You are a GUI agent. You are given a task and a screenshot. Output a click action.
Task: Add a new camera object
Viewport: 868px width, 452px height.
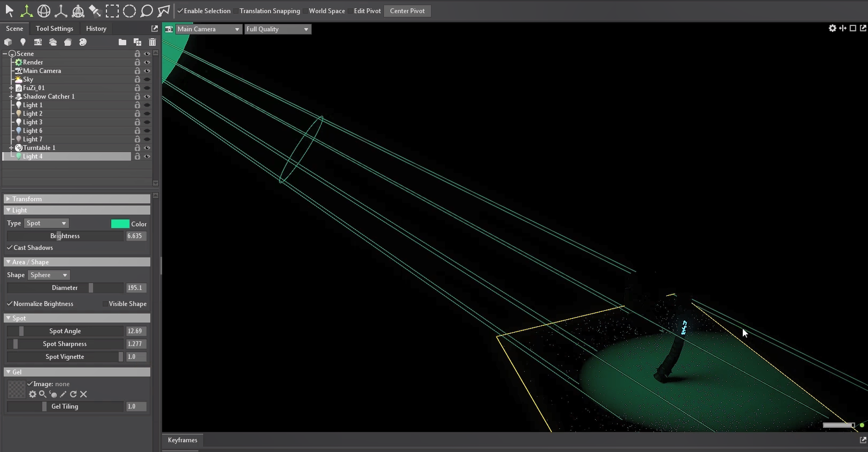click(38, 42)
